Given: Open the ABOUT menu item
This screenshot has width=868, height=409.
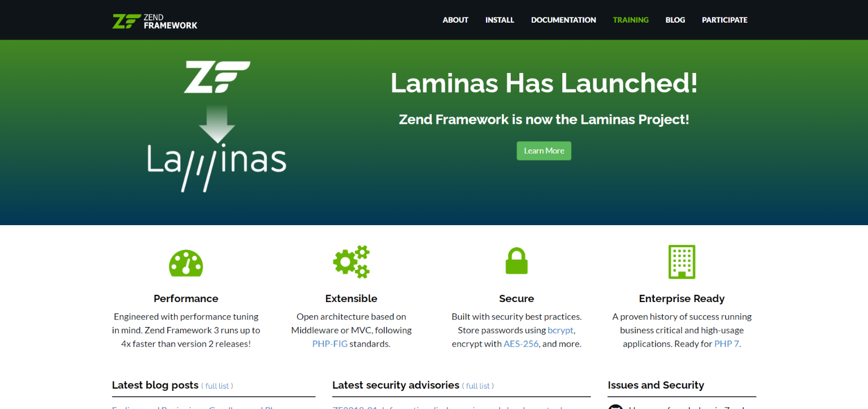Looking at the screenshot, I should click(455, 20).
